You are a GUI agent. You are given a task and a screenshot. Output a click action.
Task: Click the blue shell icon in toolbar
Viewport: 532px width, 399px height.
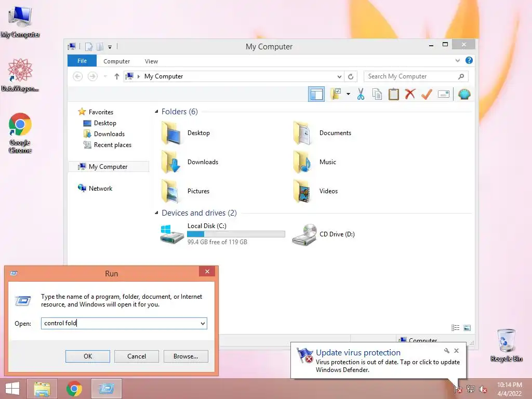click(464, 94)
